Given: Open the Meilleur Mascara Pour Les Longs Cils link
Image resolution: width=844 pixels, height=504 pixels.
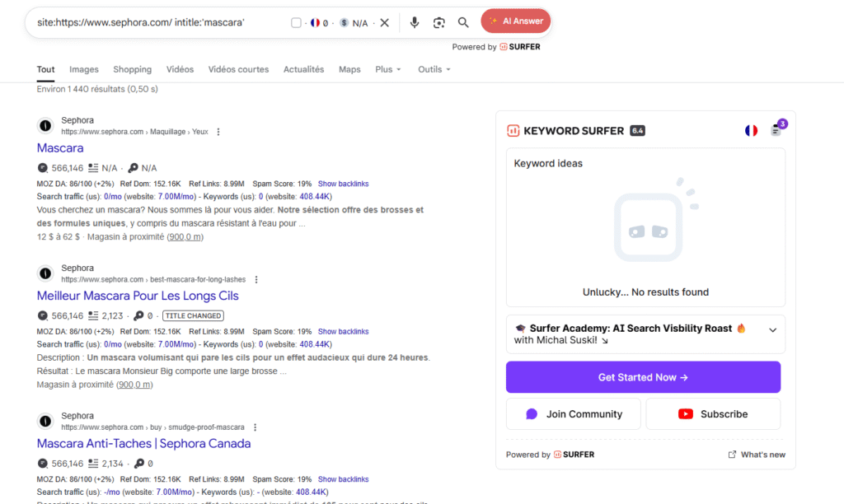Looking at the screenshot, I should click(138, 296).
